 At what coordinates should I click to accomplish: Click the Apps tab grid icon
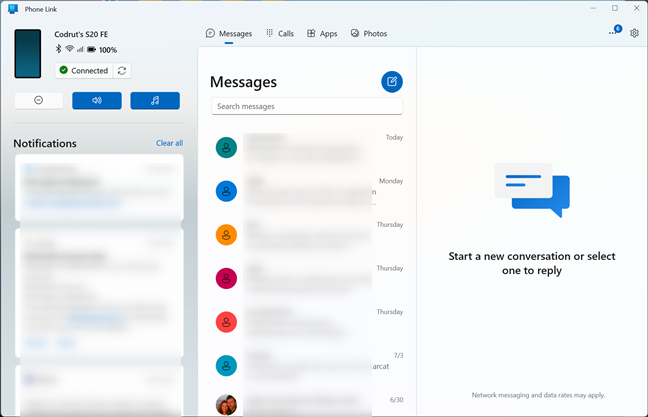pos(311,33)
